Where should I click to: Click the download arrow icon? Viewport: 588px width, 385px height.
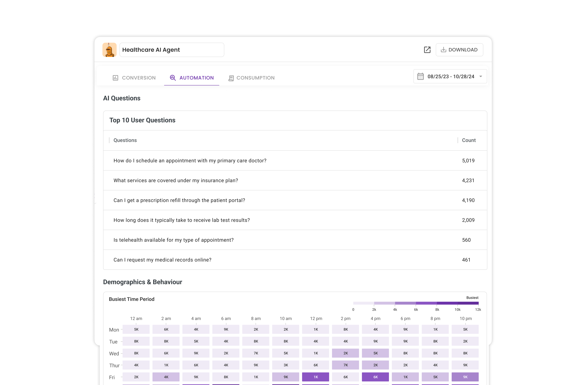click(x=443, y=50)
